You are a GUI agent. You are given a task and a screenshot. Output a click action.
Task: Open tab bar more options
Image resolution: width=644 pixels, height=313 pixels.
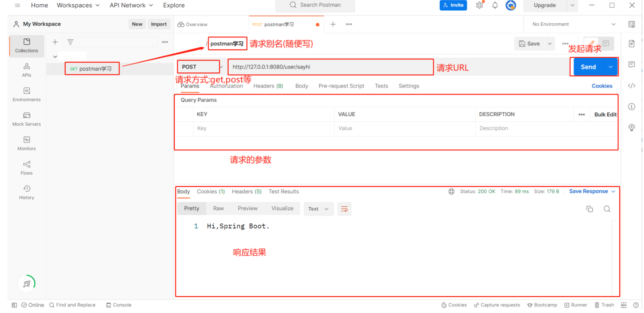coord(349,24)
